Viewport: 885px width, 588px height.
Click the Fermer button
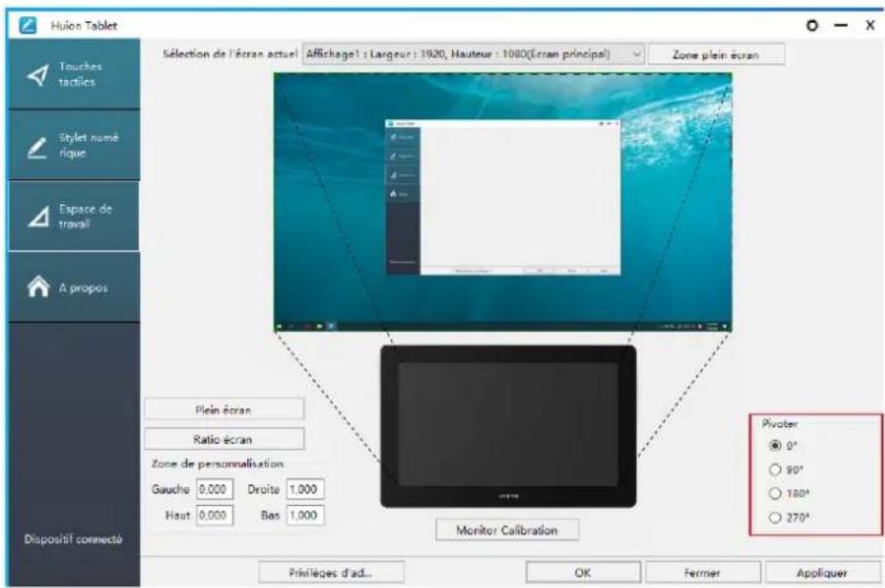pyautogui.click(x=703, y=573)
